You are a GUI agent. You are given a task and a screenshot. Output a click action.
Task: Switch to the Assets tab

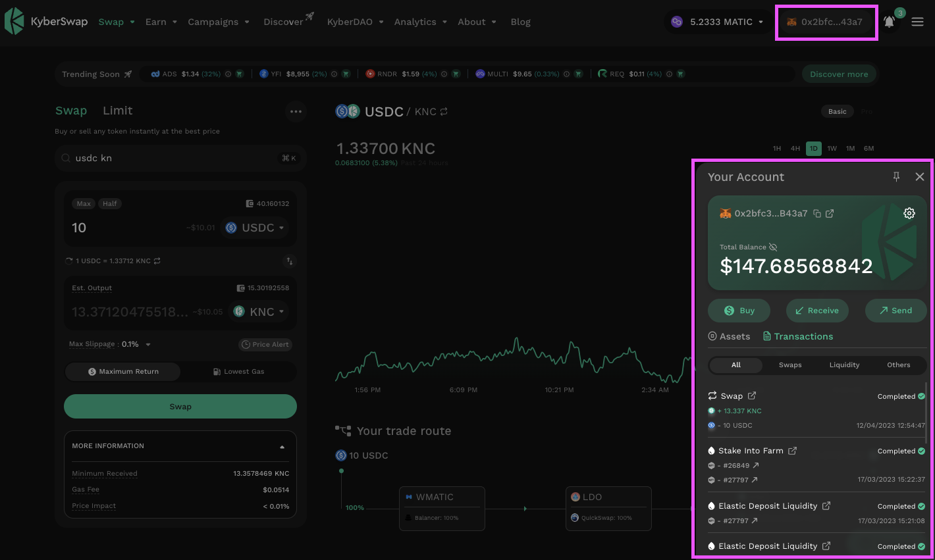(729, 336)
